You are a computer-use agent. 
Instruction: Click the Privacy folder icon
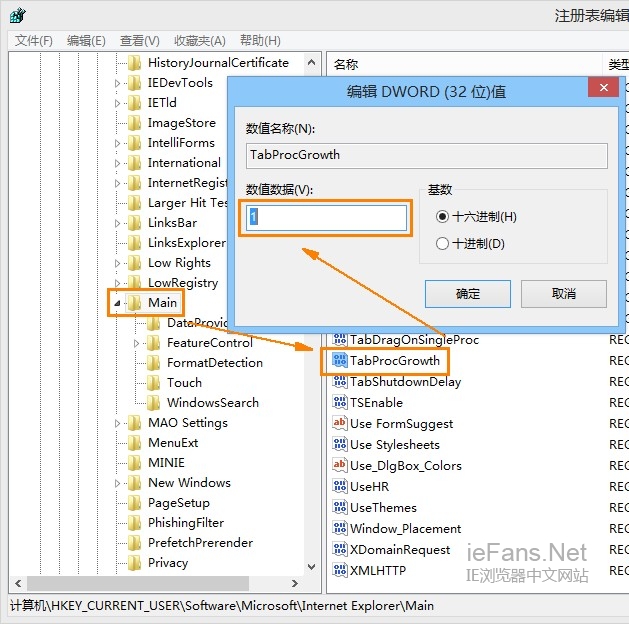tap(134, 563)
